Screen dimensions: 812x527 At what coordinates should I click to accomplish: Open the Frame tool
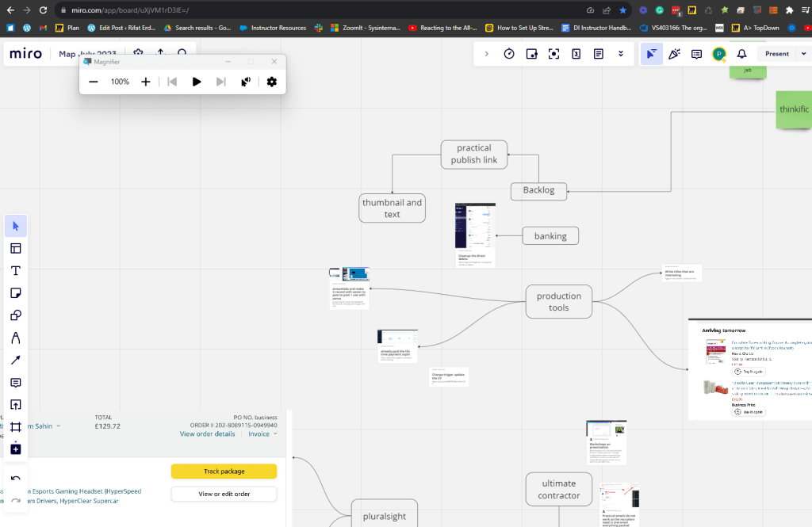pyautogui.click(x=16, y=427)
